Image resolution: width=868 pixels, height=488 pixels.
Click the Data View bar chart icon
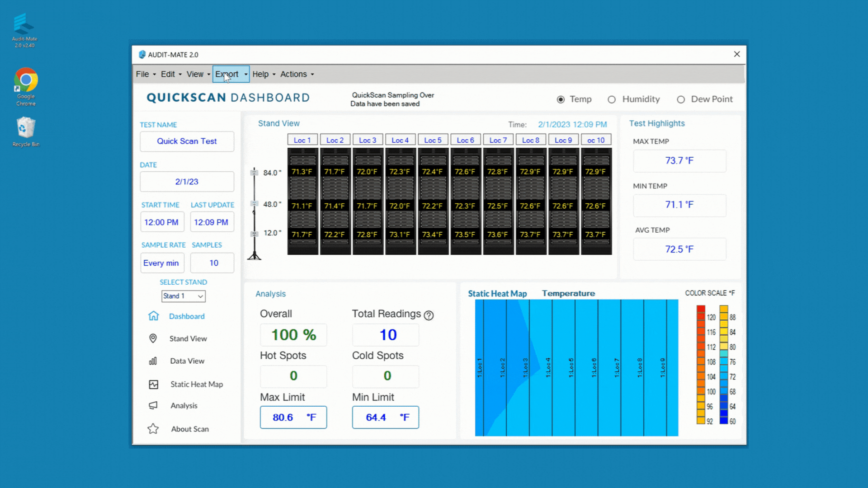153,361
